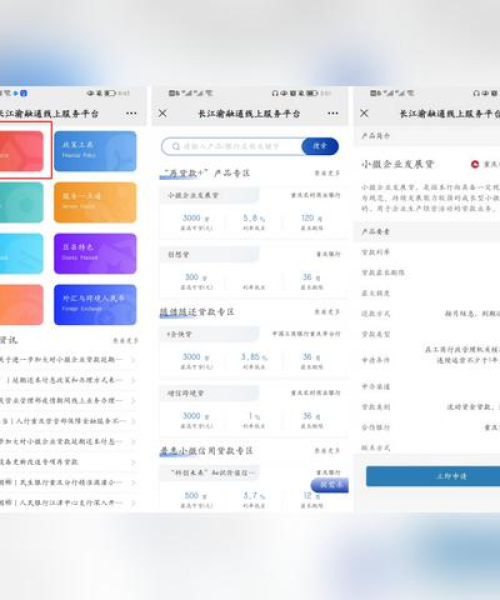Select the 普惠小微信用贷款专区 section heading
500x600 pixels.
click(x=207, y=451)
